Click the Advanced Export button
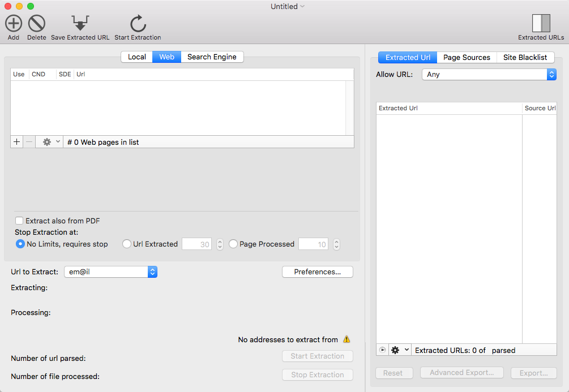This screenshot has height=392, width=569. (461, 372)
